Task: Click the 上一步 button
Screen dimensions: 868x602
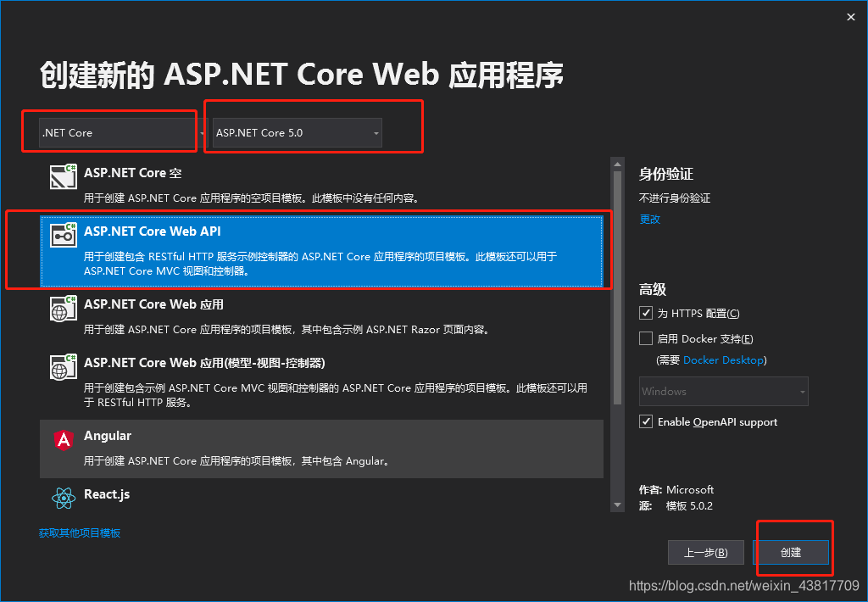Action: point(706,552)
